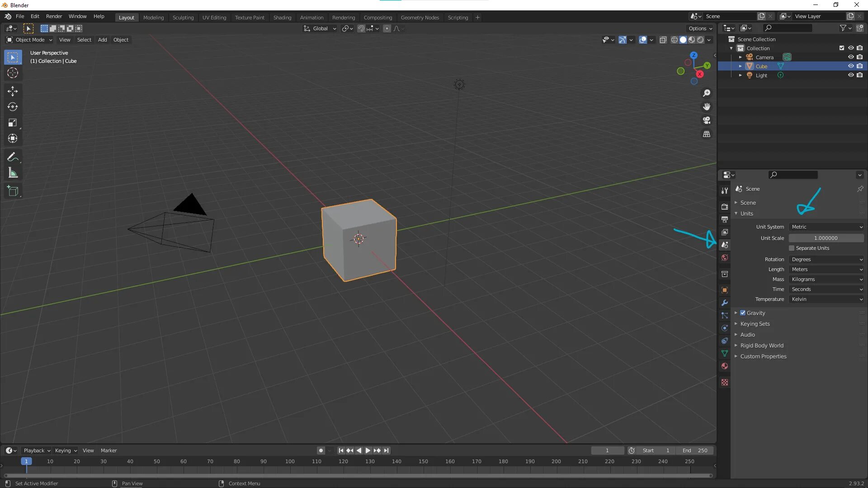
Task: Enable the Separate Units checkbox
Action: click(792, 248)
